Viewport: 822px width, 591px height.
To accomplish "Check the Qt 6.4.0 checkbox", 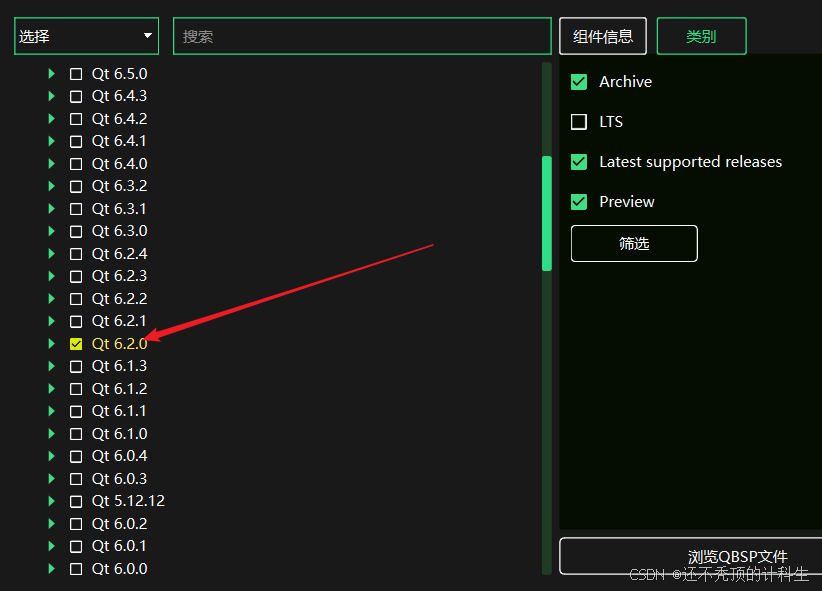I will point(76,164).
